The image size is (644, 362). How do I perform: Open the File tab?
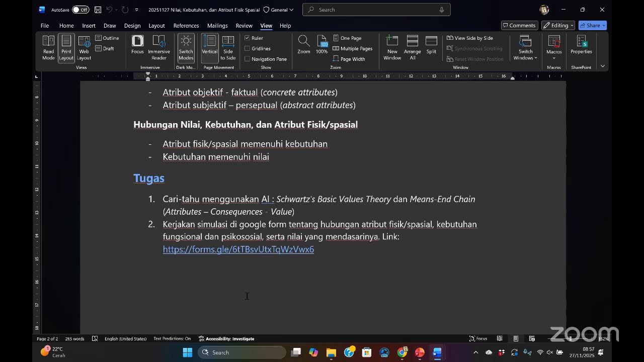click(45, 26)
